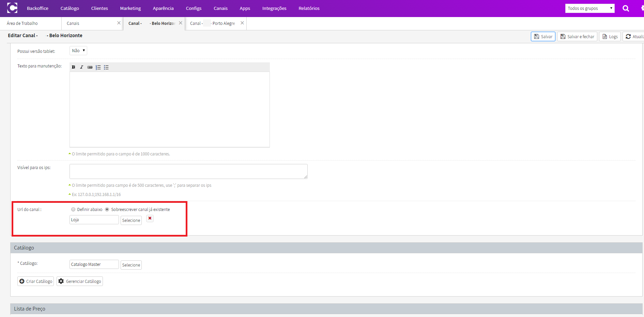Click the 1000 caracteres limit hint

(121, 154)
